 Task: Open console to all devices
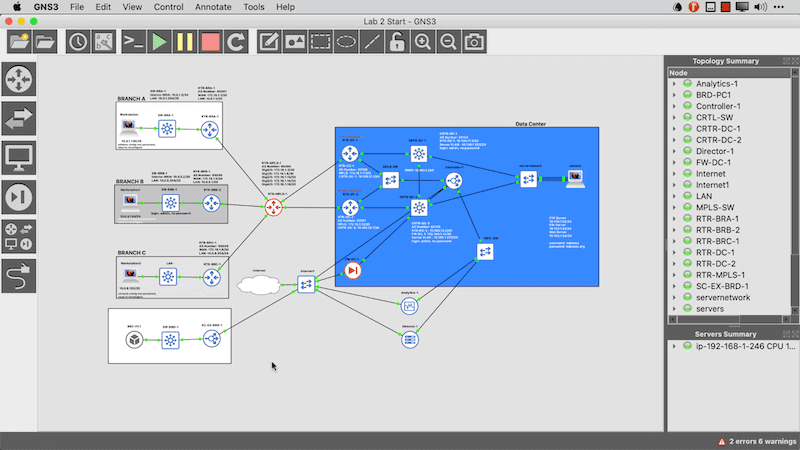pos(134,42)
